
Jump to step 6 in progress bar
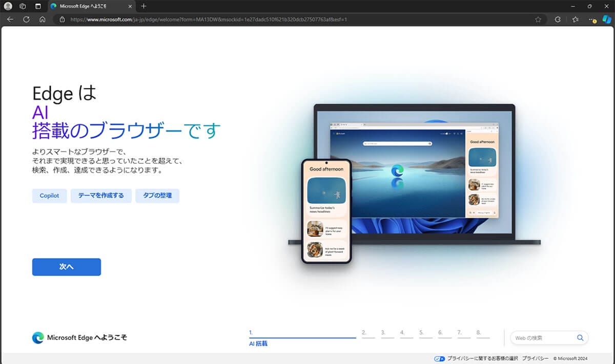(x=445, y=334)
